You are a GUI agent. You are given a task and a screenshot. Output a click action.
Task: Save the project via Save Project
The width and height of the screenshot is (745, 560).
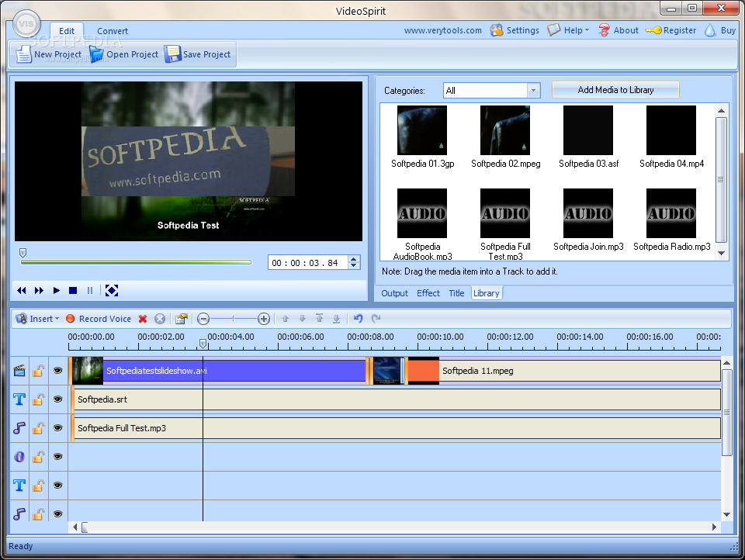198,54
